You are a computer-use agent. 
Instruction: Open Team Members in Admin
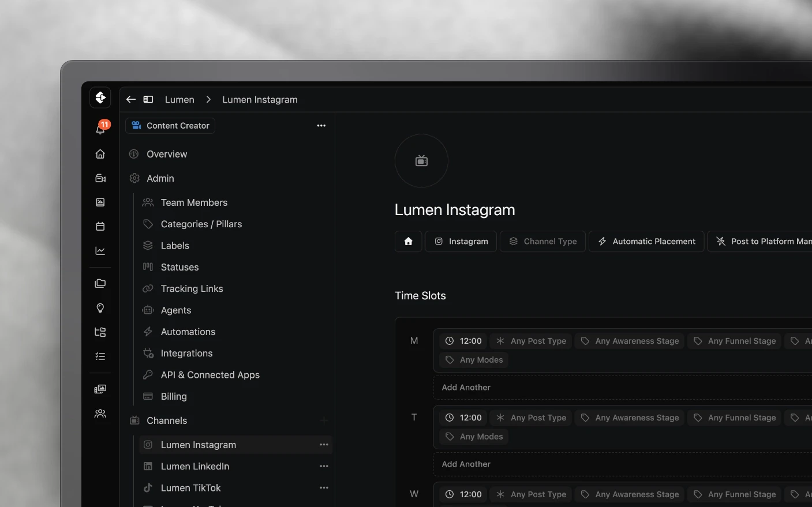pyautogui.click(x=194, y=202)
